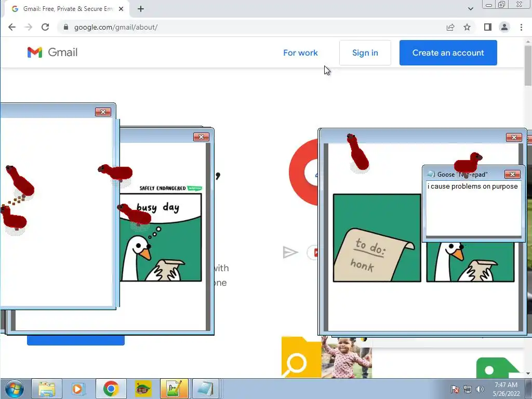This screenshot has height=399, width=532.
Task: Click the Gmail logo
Action: 52,52
